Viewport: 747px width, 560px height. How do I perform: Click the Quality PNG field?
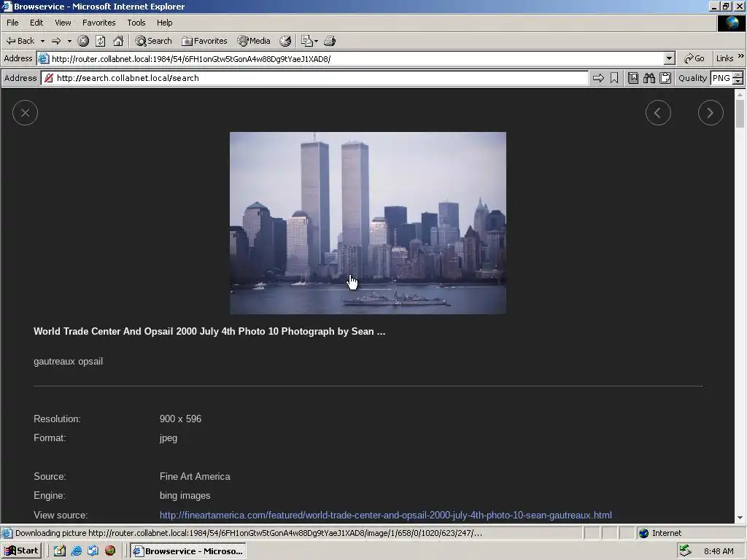tap(721, 78)
